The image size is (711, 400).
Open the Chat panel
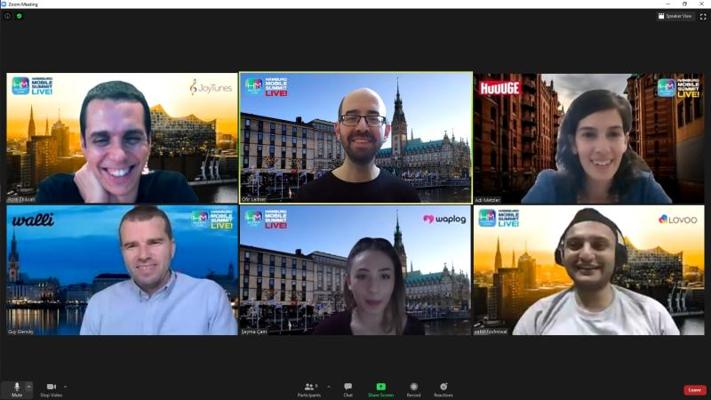pyautogui.click(x=348, y=390)
